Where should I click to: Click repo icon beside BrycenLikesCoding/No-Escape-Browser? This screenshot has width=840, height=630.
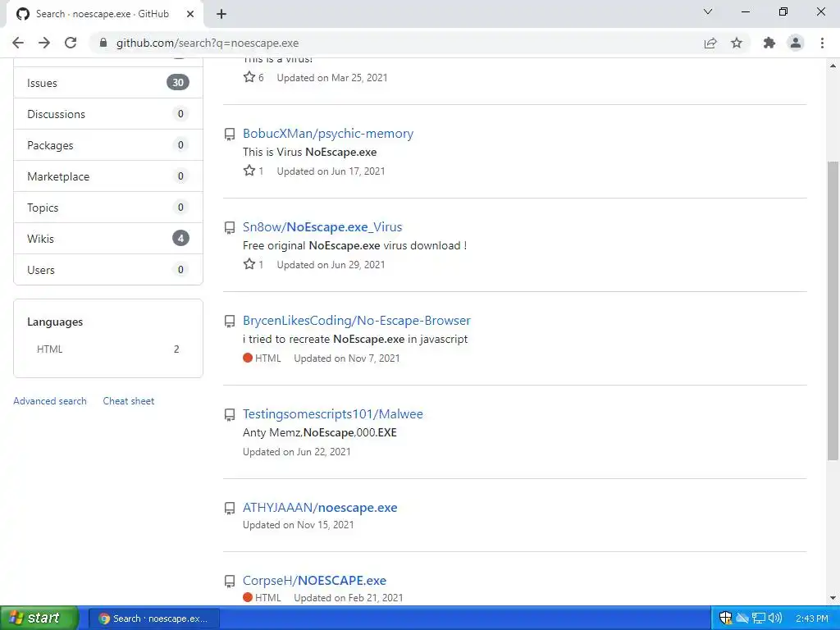pyautogui.click(x=230, y=322)
